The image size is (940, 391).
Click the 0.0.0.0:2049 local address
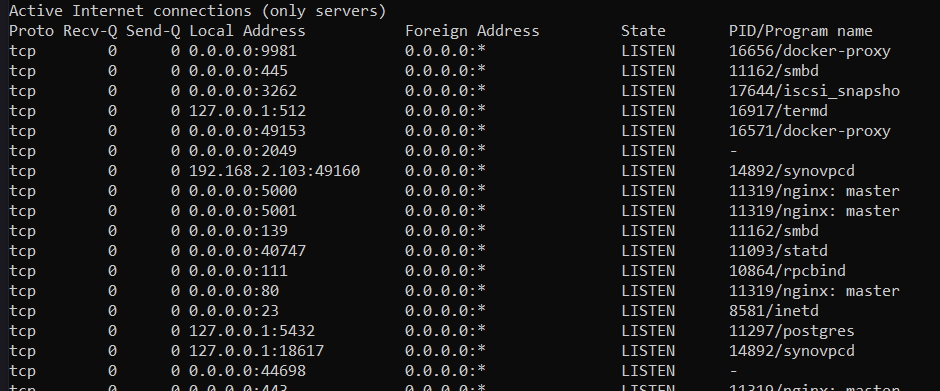(243, 151)
